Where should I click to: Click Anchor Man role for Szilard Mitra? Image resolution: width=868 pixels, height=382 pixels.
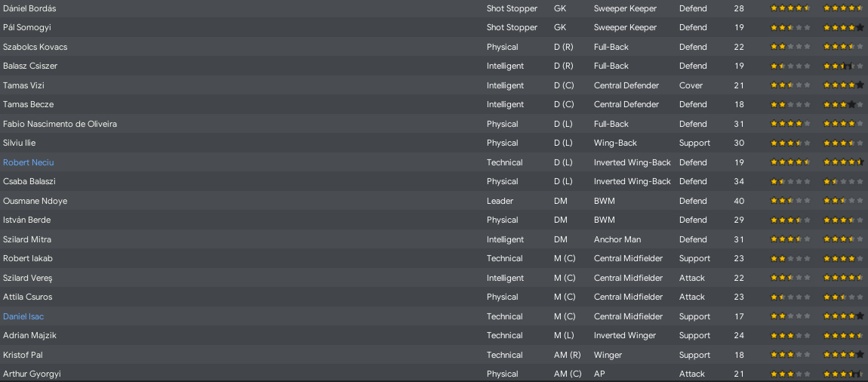(617, 239)
